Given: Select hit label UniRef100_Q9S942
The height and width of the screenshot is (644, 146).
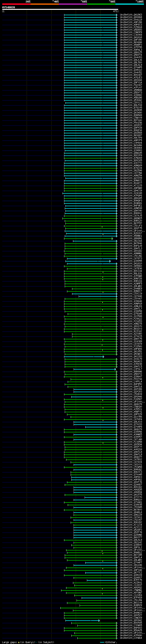Looking at the screenshot, I should coord(131,620).
